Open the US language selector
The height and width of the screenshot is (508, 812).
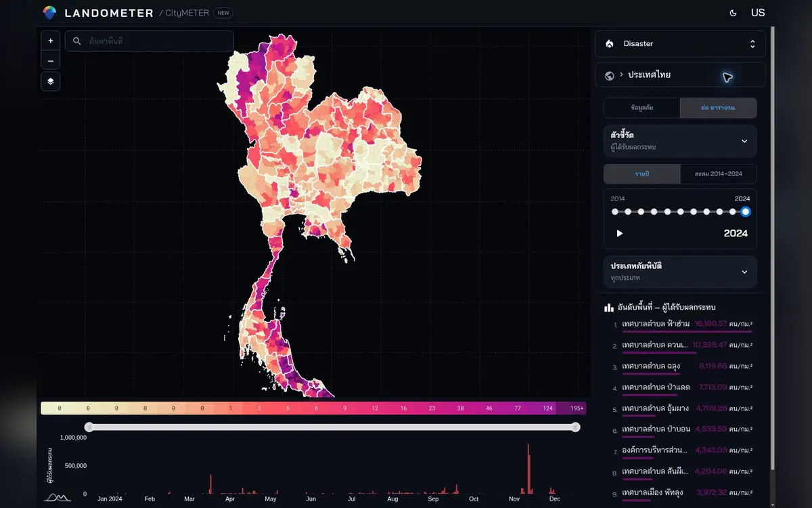pyautogui.click(x=758, y=13)
